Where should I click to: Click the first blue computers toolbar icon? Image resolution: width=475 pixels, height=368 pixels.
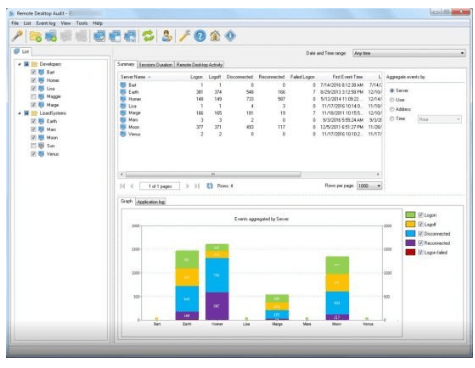pos(99,36)
